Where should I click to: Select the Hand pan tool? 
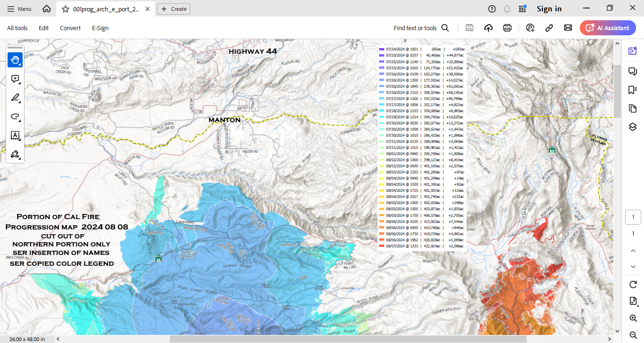coord(15,60)
